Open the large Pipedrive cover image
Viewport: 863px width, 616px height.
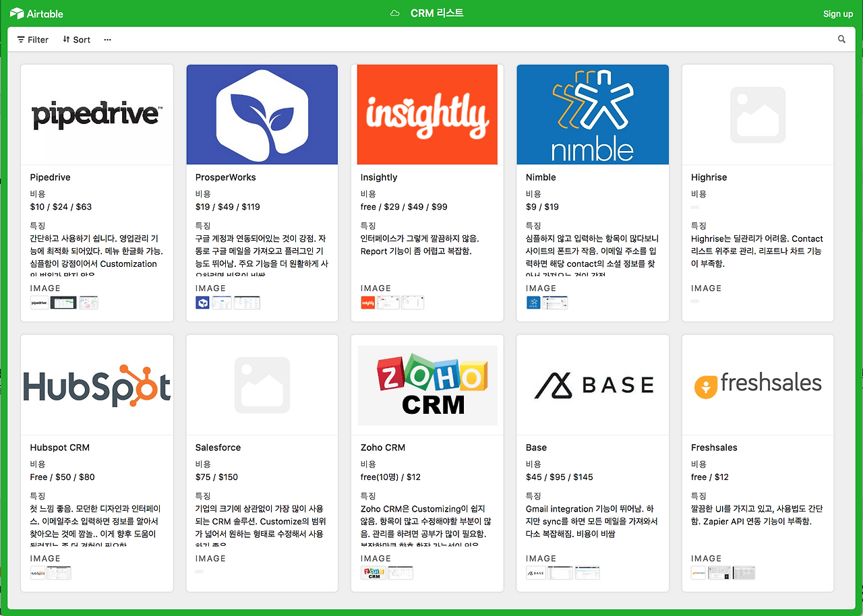[x=97, y=115]
